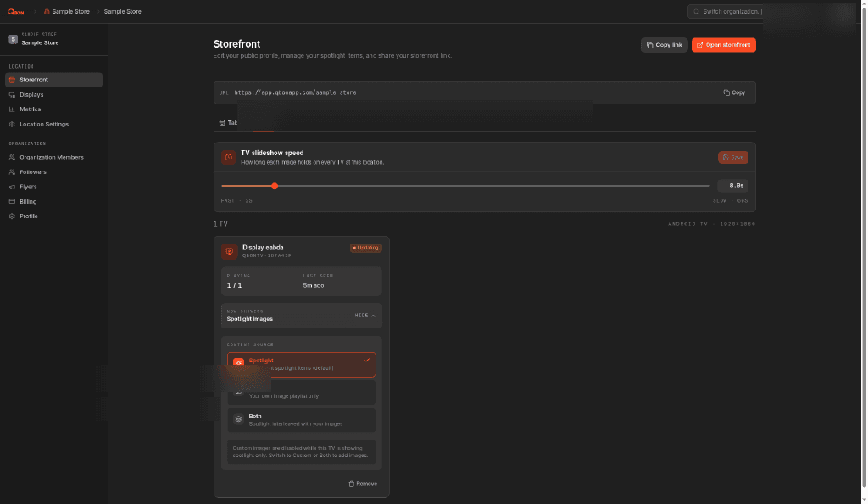Click the 8.0s speed value box
This screenshot has height=504, width=868.
pyautogui.click(x=732, y=186)
